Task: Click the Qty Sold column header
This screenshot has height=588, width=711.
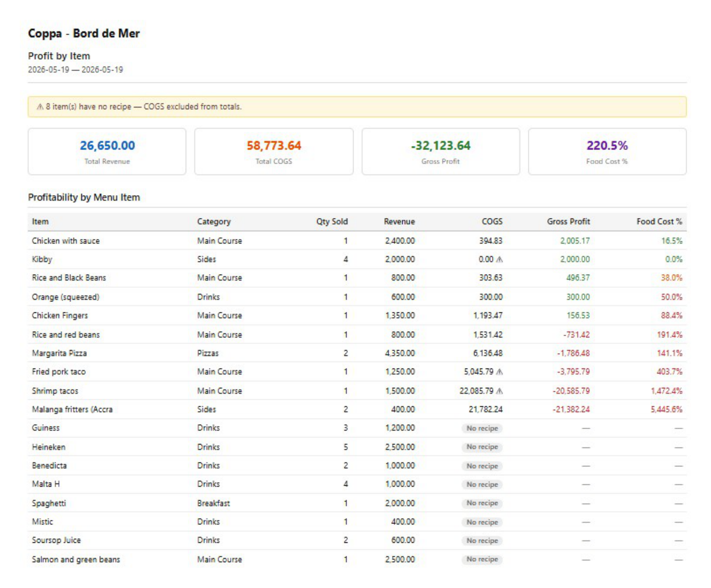Action: click(332, 221)
